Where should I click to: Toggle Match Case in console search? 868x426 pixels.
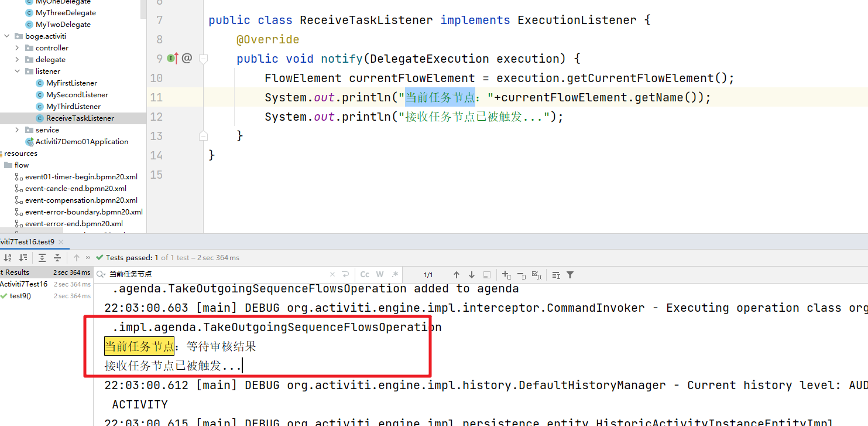[365, 274]
